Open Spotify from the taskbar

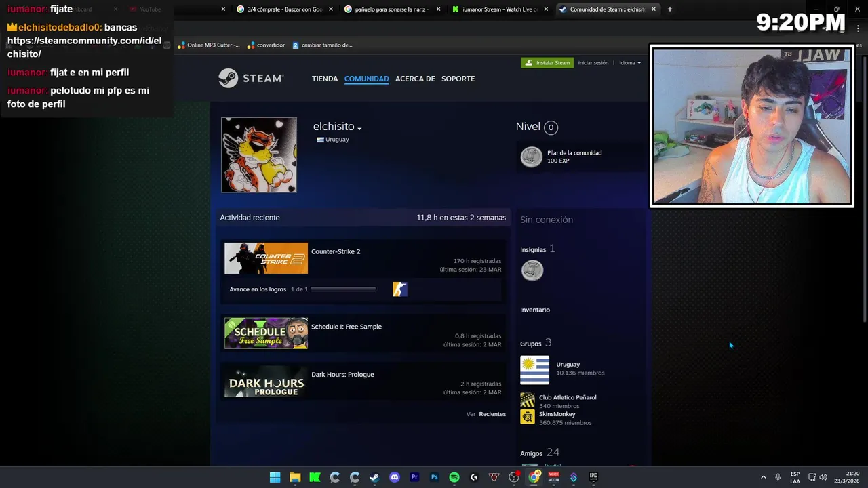click(454, 477)
